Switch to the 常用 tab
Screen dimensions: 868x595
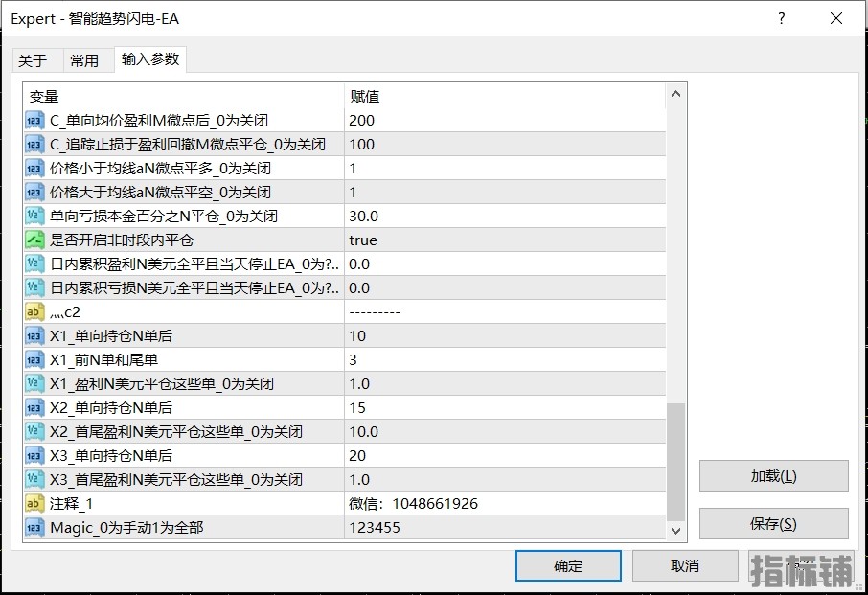click(84, 60)
